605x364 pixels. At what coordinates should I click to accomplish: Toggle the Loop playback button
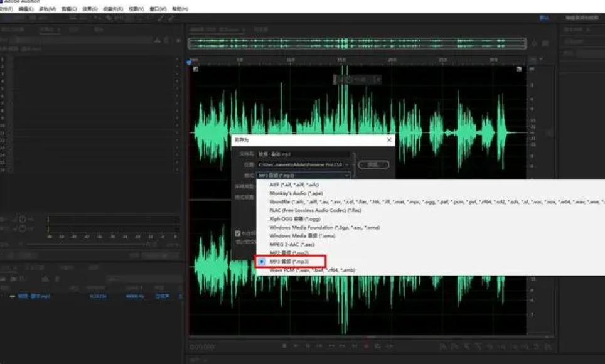[377, 346]
